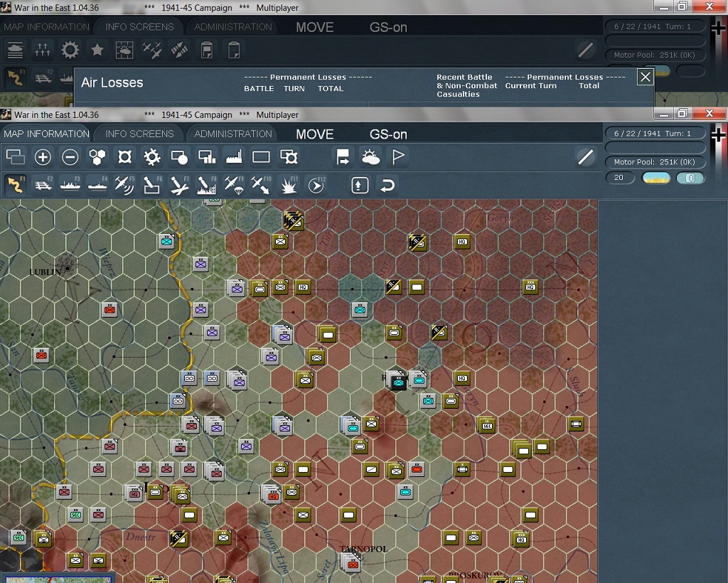Click the gear-cross icon in lower map toolbar
The image size is (728, 583).
click(x=152, y=157)
